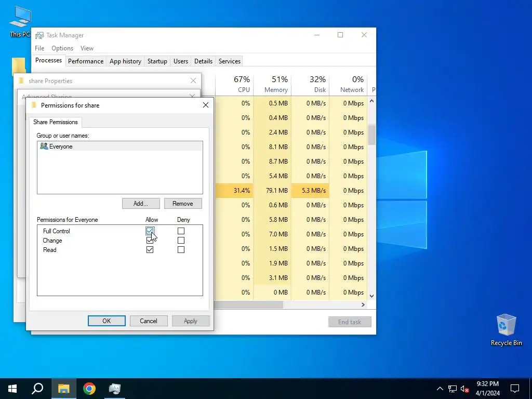Open the notification center icon
532x399 pixels.
pos(515,389)
